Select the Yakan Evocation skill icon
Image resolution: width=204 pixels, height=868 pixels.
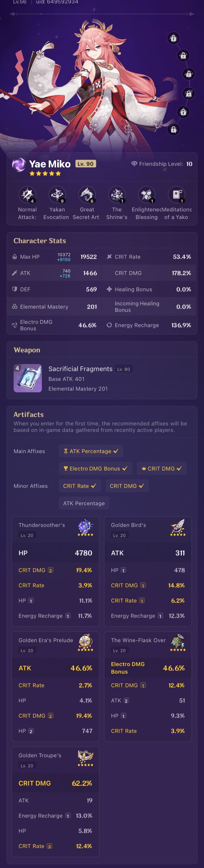(57, 195)
